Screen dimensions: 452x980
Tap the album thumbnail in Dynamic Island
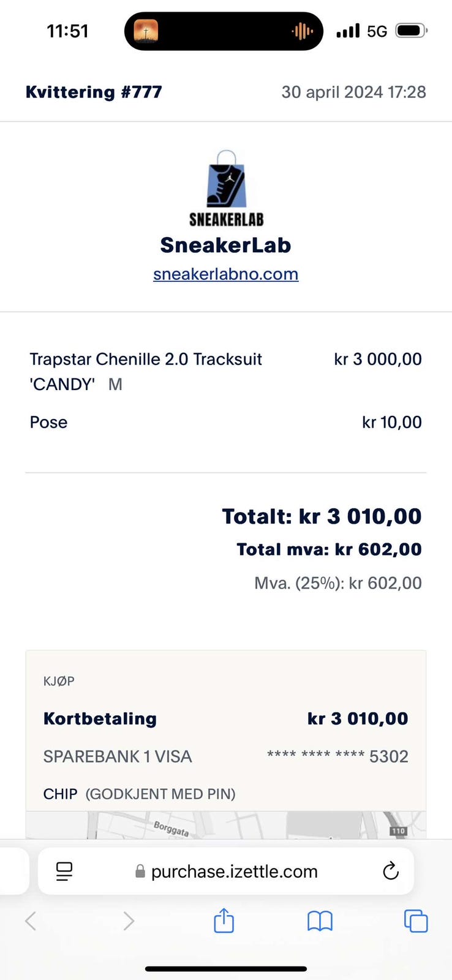pos(146,31)
